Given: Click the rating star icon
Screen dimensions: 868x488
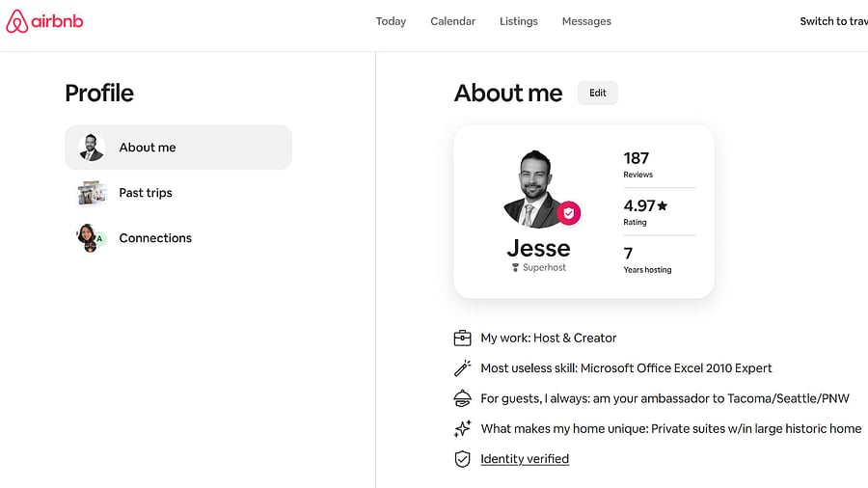Looking at the screenshot, I should tap(662, 205).
